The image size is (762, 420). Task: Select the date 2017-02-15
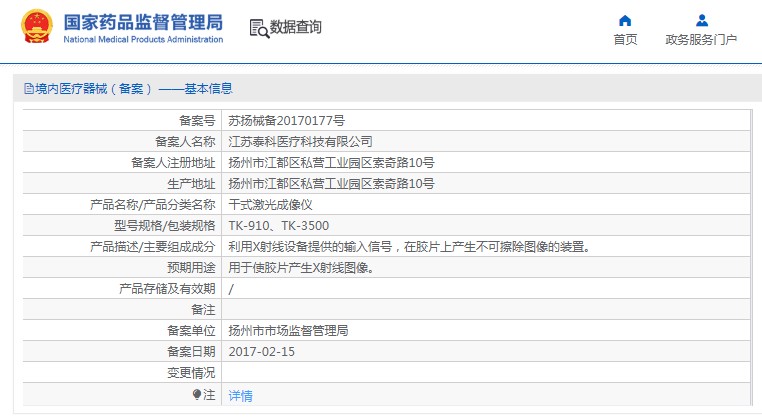tap(261, 352)
